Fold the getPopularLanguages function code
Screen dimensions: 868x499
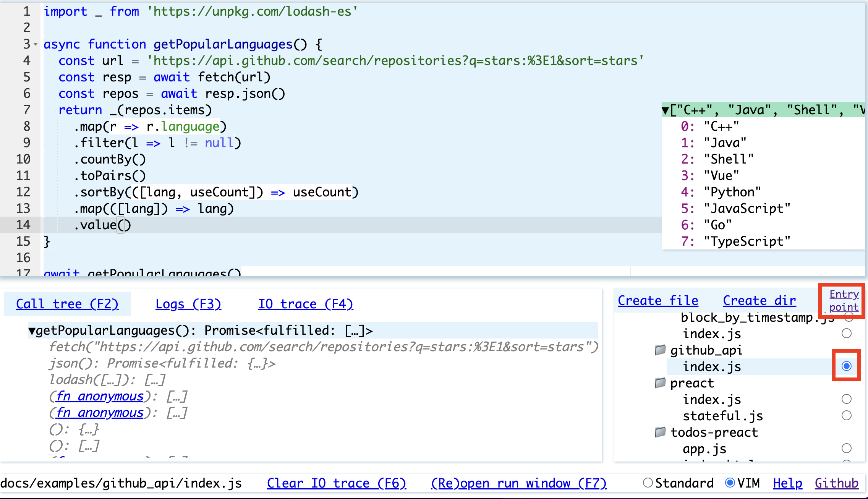click(x=35, y=44)
